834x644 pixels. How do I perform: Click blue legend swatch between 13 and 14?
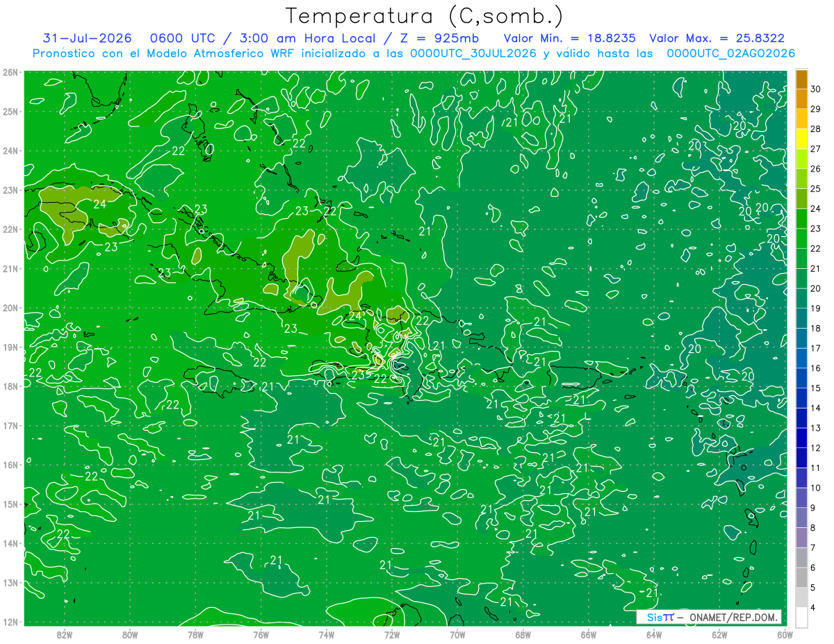[x=801, y=418]
